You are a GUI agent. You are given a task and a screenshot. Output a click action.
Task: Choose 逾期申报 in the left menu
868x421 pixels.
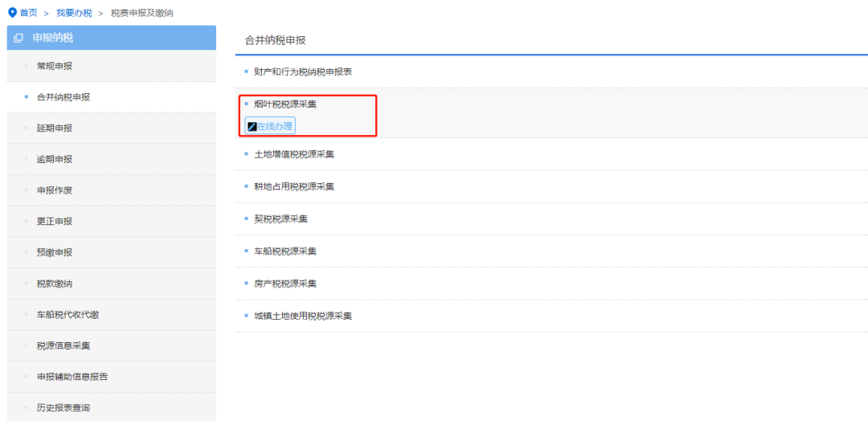pos(111,159)
